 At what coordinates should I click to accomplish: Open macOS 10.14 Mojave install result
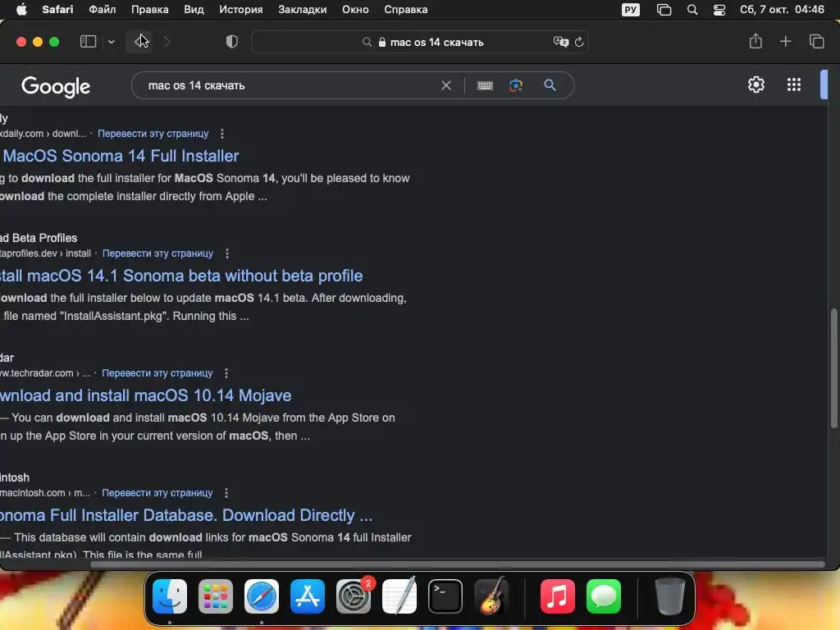coord(146,395)
